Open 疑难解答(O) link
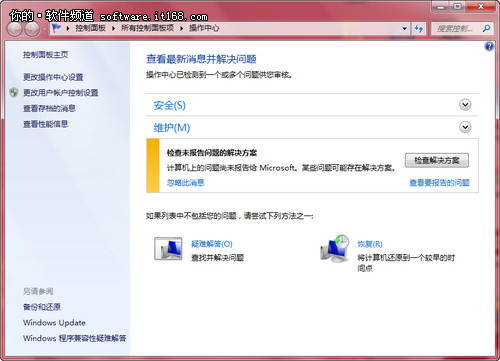Viewport: 500px width, 361px height. point(212,244)
